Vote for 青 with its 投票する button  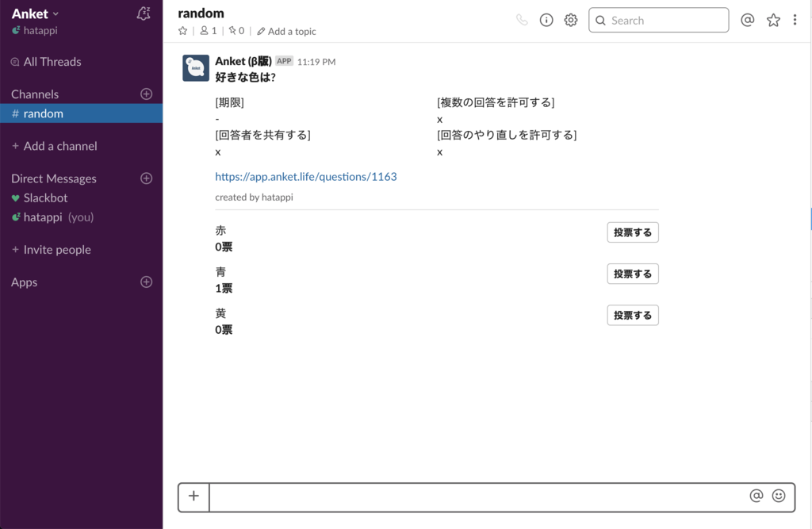[632, 273]
